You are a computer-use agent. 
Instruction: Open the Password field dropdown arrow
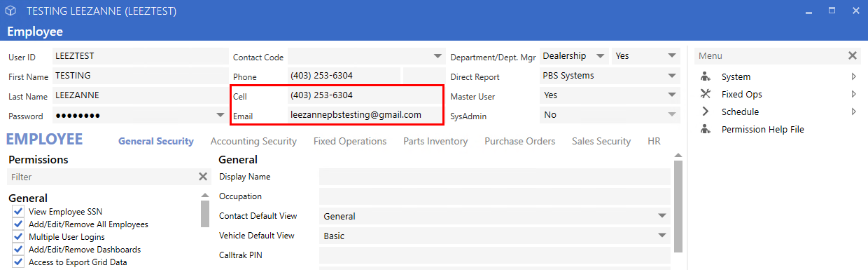220,114
